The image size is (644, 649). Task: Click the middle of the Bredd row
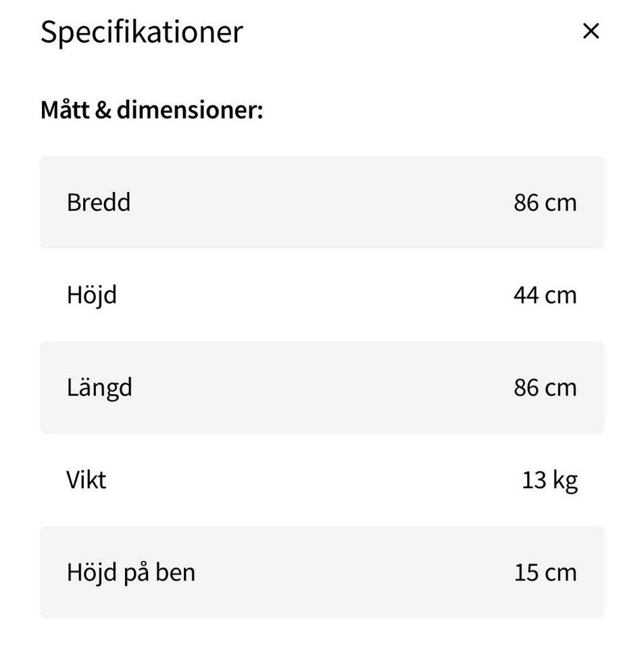pyautogui.click(x=322, y=202)
